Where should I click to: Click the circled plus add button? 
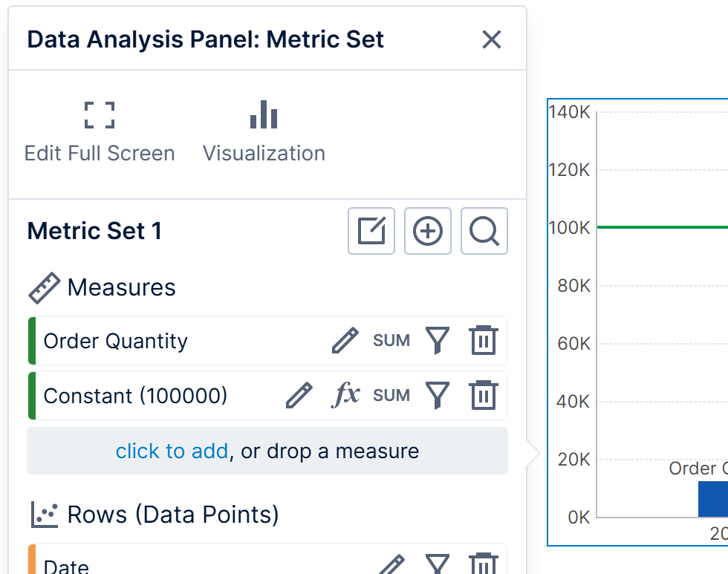click(428, 231)
